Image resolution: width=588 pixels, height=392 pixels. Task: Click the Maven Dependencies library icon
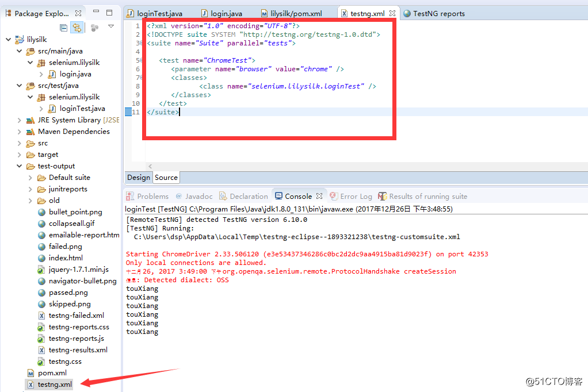30,132
